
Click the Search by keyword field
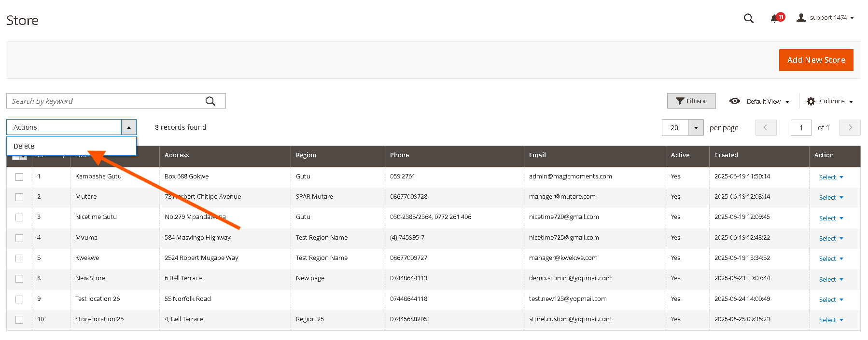(x=106, y=101)
